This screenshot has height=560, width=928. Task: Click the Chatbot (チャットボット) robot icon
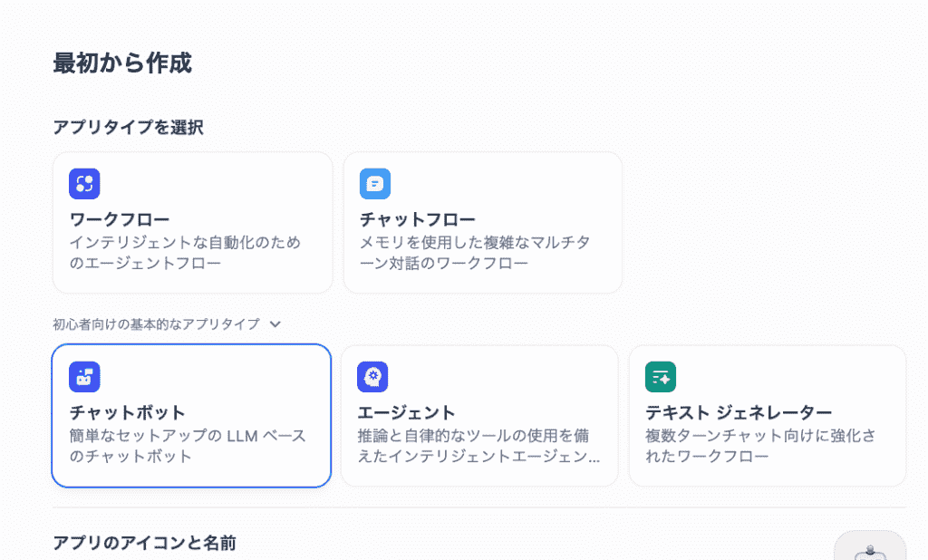click(x=84, y=377)
